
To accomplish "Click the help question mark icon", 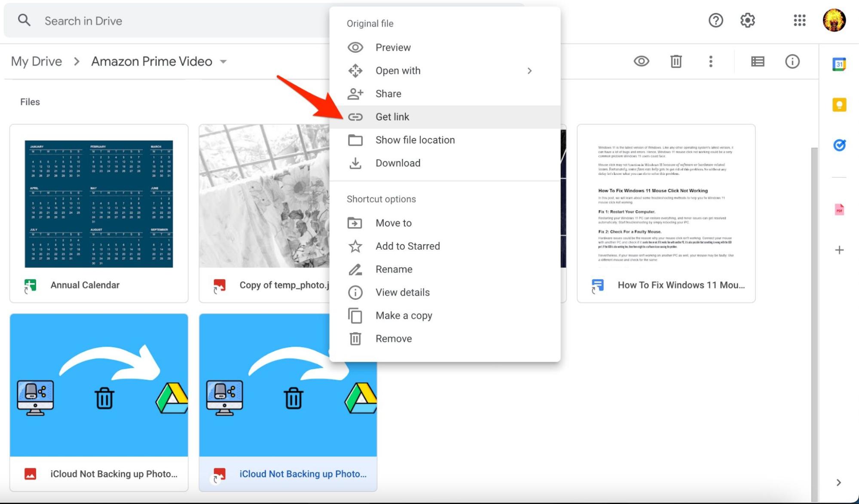I will pyautogui.click(x=715, y=20).
